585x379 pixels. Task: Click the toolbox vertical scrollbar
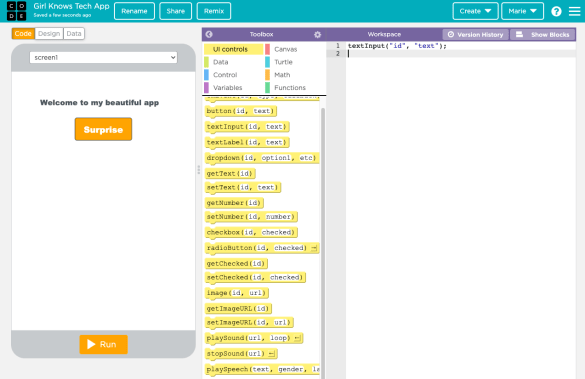[323, 242]
